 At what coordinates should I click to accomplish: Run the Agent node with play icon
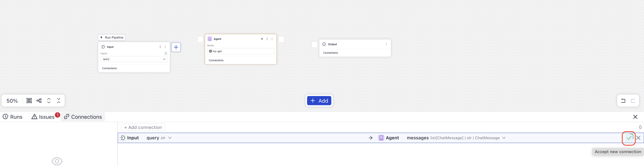[x=262, y=39]
